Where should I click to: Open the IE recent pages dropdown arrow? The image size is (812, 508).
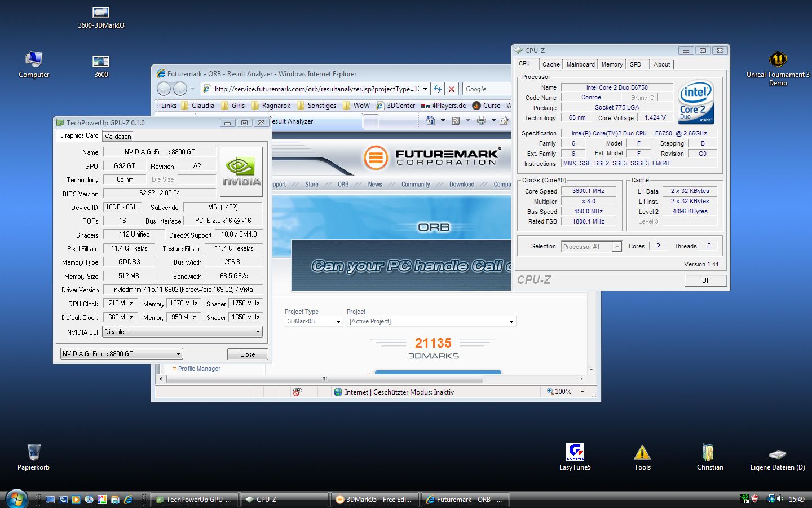point(192,89)
